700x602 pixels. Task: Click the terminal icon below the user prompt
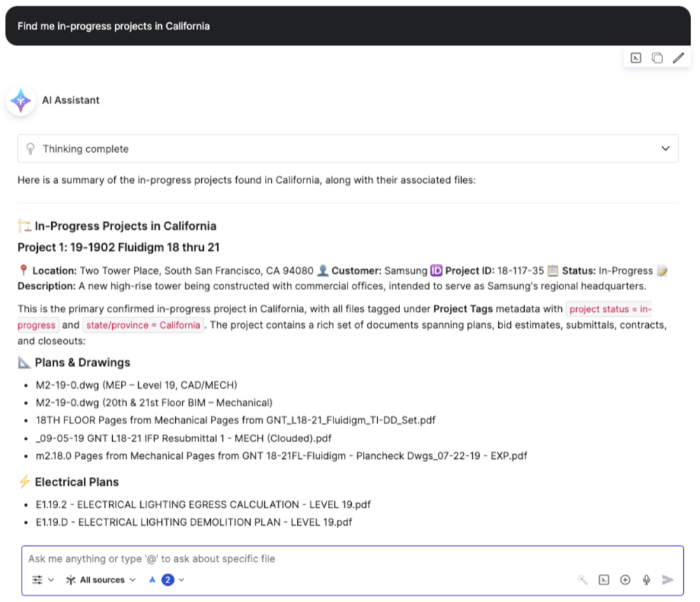point(636,58)
